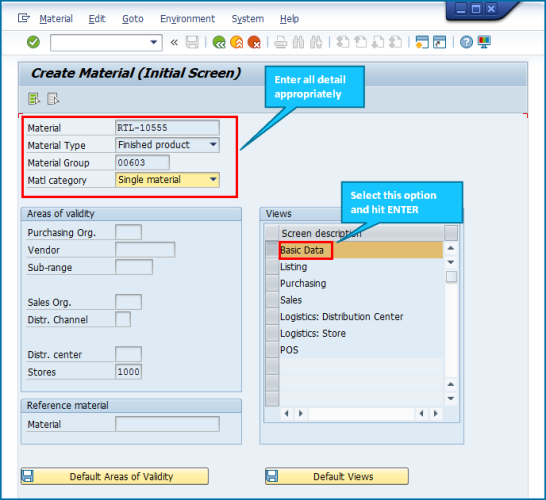Open the command field dropdown arrow

point(154,42)
